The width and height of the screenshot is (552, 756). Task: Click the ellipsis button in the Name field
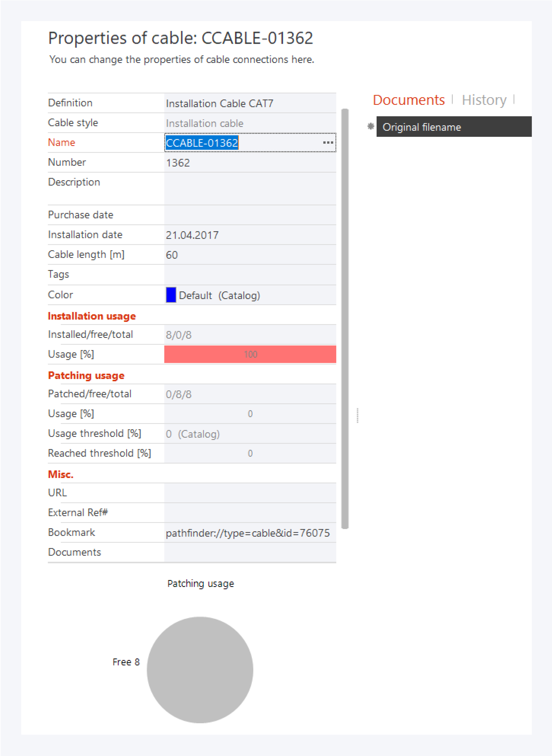point(328,143)
